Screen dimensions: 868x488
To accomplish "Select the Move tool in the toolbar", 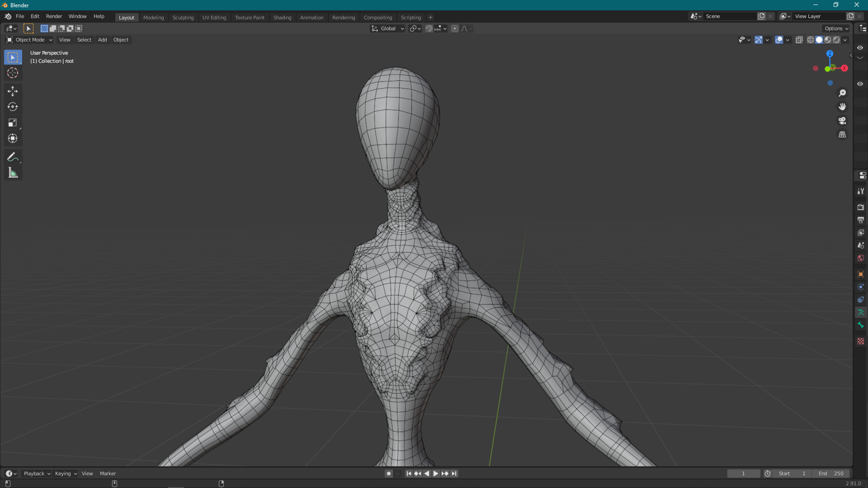I will tap(13, 91).
